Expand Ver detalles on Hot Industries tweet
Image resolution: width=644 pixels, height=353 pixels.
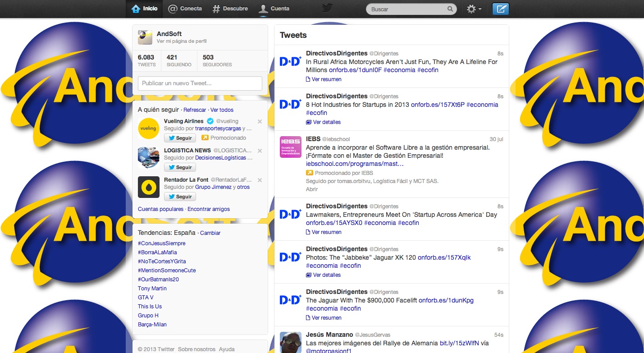[x=326, y=122]
